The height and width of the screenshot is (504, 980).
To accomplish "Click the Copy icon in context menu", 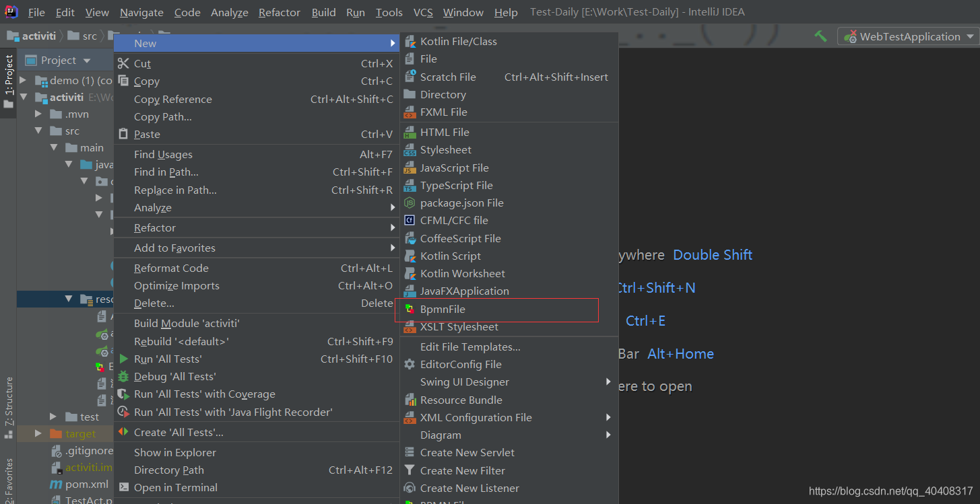I will [x=123, y=81].
